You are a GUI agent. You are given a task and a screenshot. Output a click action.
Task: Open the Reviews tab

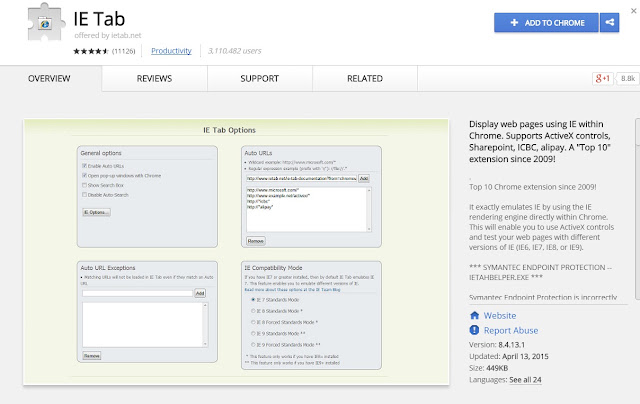coord(154,78)
